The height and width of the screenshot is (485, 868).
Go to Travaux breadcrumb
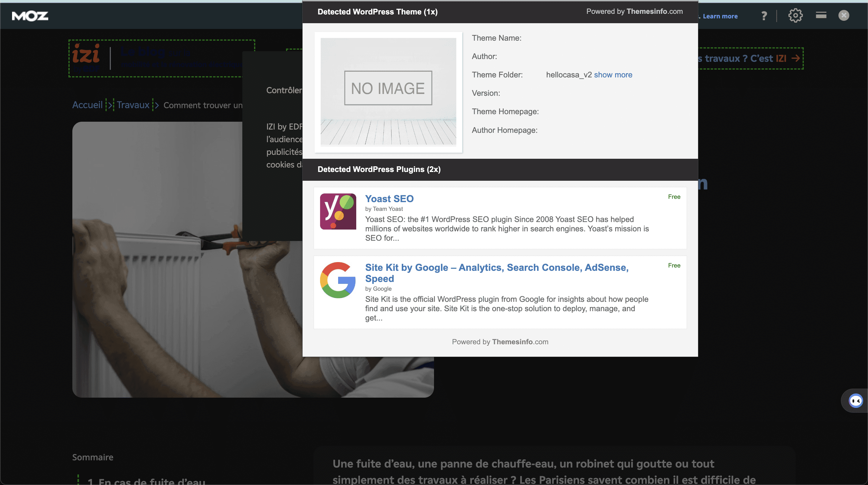[133, 105]
